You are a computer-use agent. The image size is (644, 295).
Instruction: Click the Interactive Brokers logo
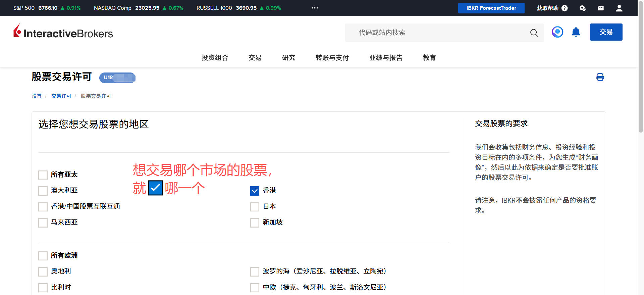point(63,32)
